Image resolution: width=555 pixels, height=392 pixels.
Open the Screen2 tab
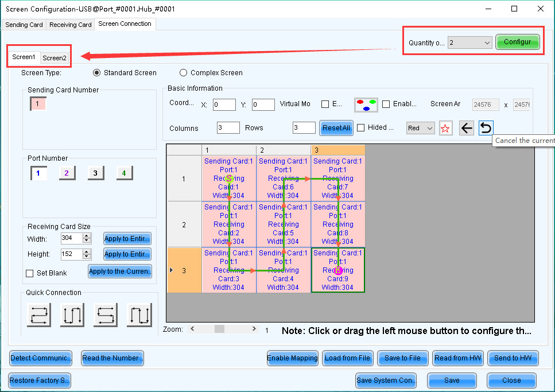(x=55, y=58)
